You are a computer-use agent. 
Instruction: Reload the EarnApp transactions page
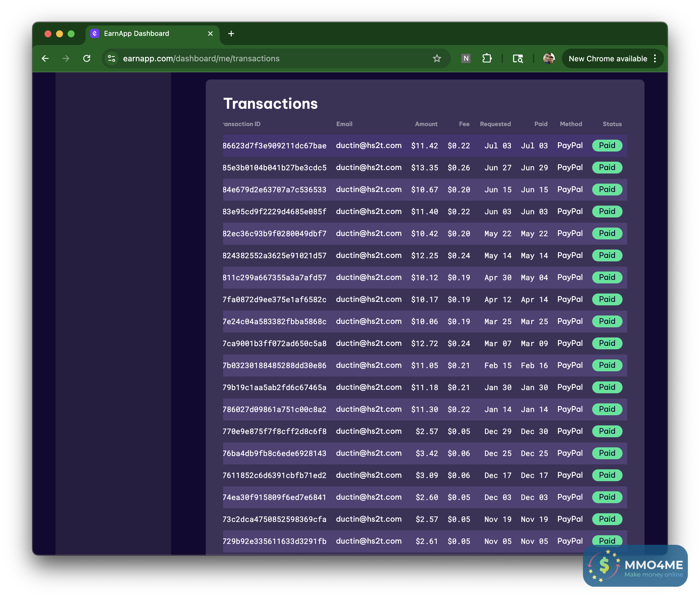87,58
